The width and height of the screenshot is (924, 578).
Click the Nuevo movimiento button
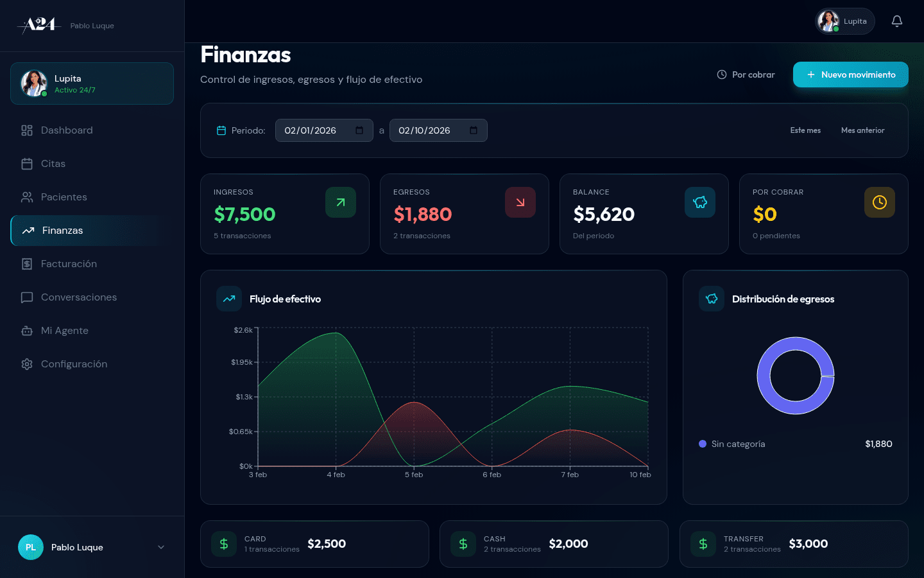pos(850,74)
